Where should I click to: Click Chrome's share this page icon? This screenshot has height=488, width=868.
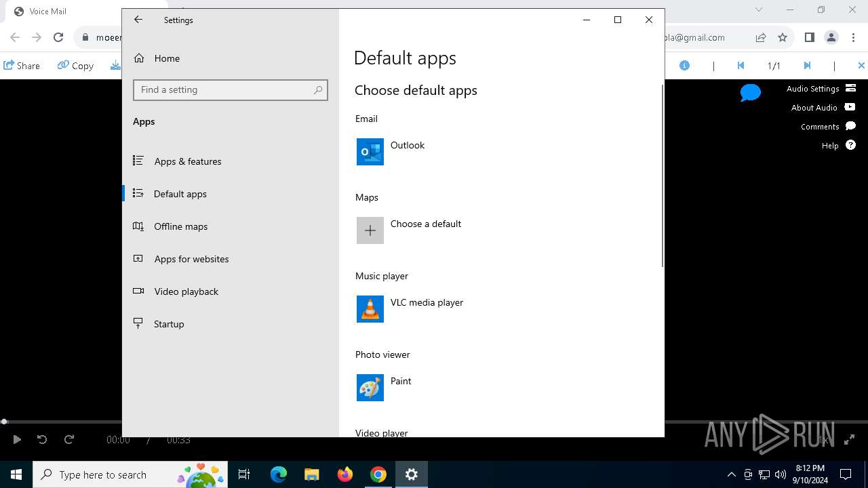click(x=761, y=38)
